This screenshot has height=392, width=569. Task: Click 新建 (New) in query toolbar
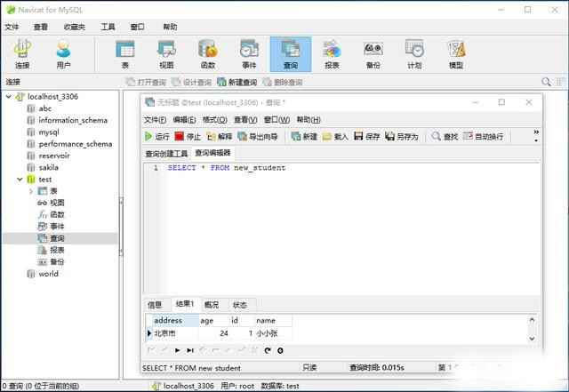point(304,137)
